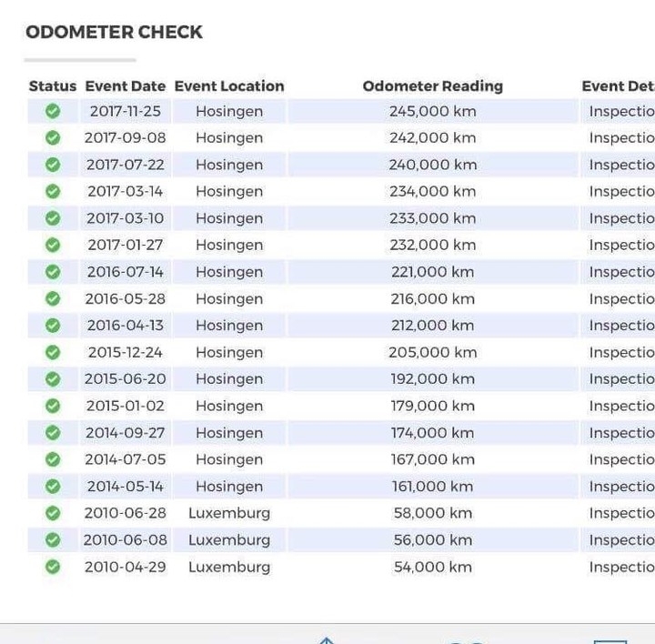The image size is (655, 644).
Task: Click the green check status for 2010-06-08
Action: (53, 539)
